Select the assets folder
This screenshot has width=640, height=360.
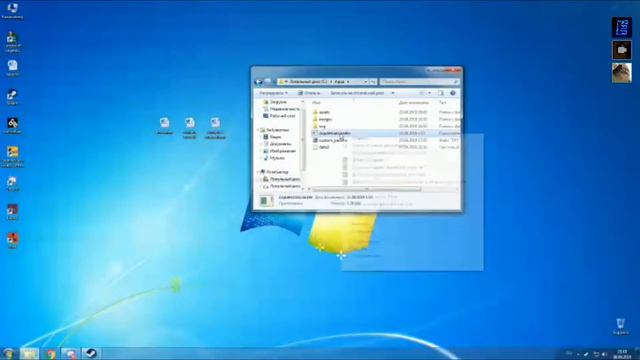pyautogui.click(x=321, y=112)
